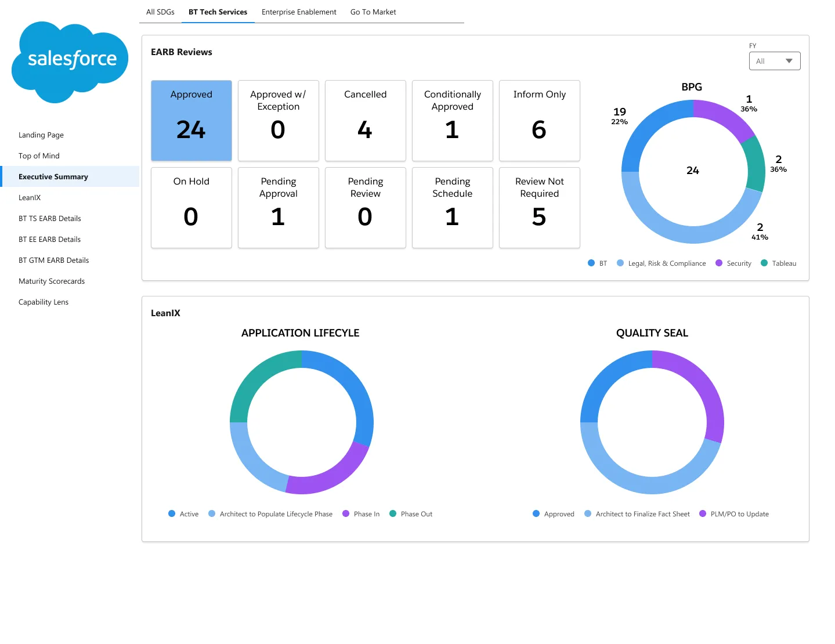Click the Salesforce cloud logo
The width and height of the screenshot is (835, 644).
click(70, 62)
